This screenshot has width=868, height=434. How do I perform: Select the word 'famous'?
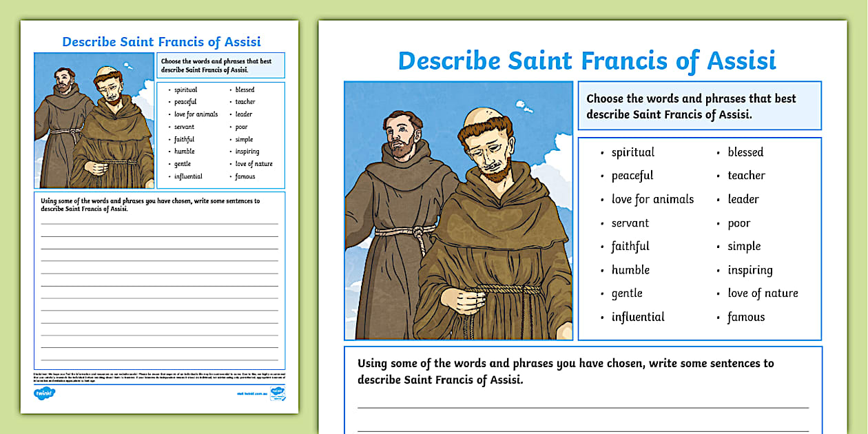747,316
